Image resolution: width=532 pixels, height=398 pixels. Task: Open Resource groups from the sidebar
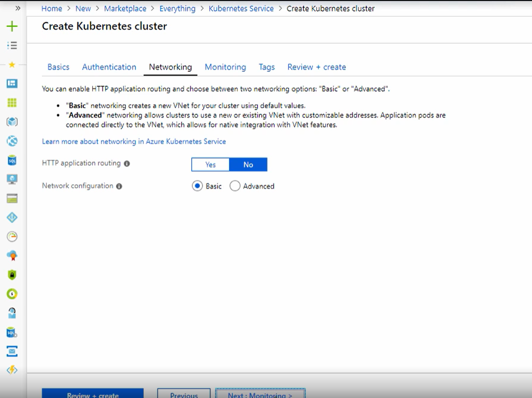tap(11, 122)
